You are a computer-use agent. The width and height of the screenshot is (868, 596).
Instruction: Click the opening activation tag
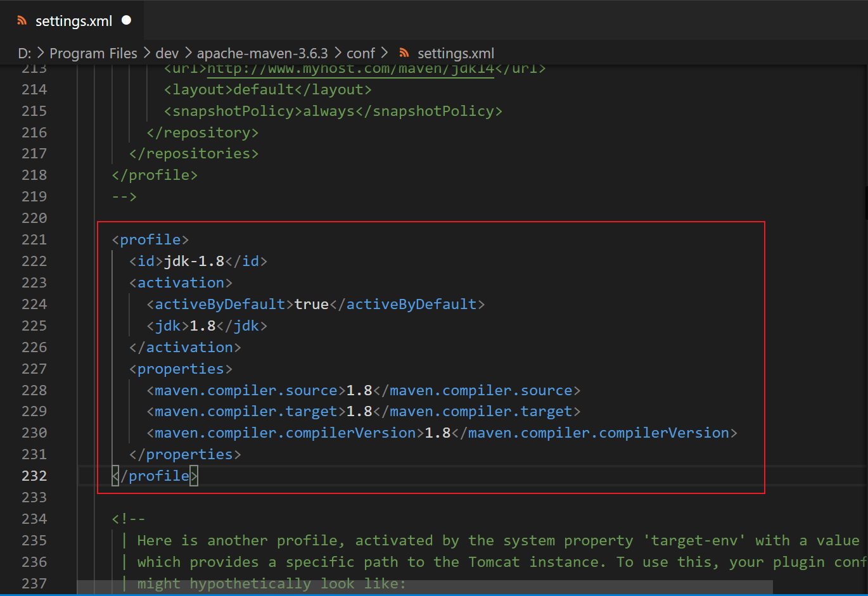tap(181, 282)
